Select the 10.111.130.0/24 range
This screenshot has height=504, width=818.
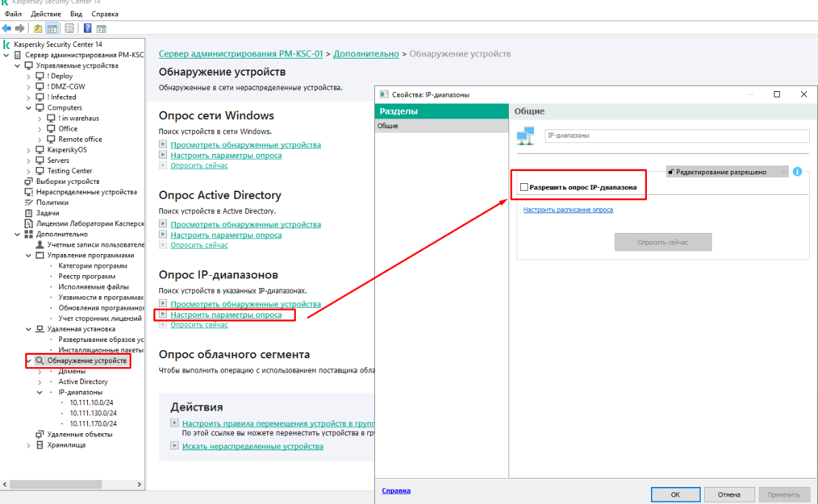tap(93, 413)
